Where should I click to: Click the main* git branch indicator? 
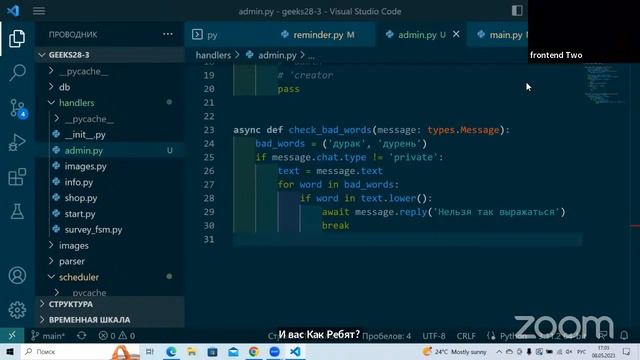(x=48, y=336)
